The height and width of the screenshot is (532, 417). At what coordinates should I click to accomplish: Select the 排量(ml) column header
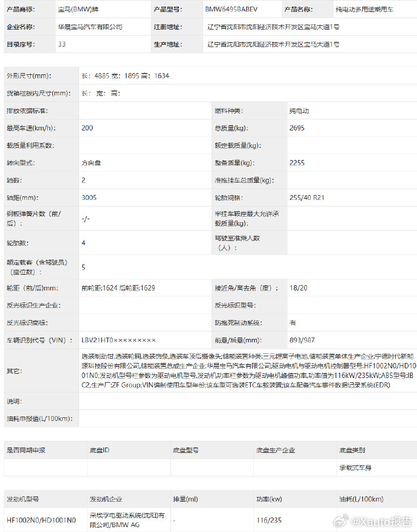click(186, 499)
